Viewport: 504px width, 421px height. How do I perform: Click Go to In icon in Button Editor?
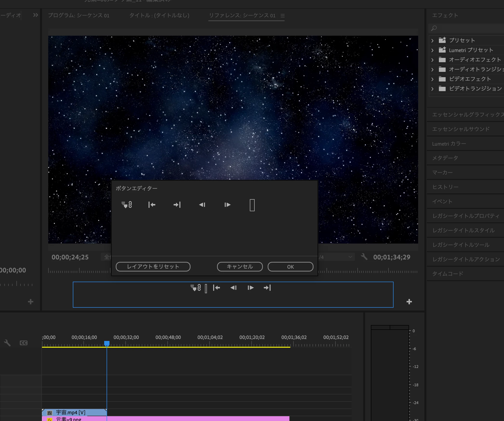[x=152, y=205]
